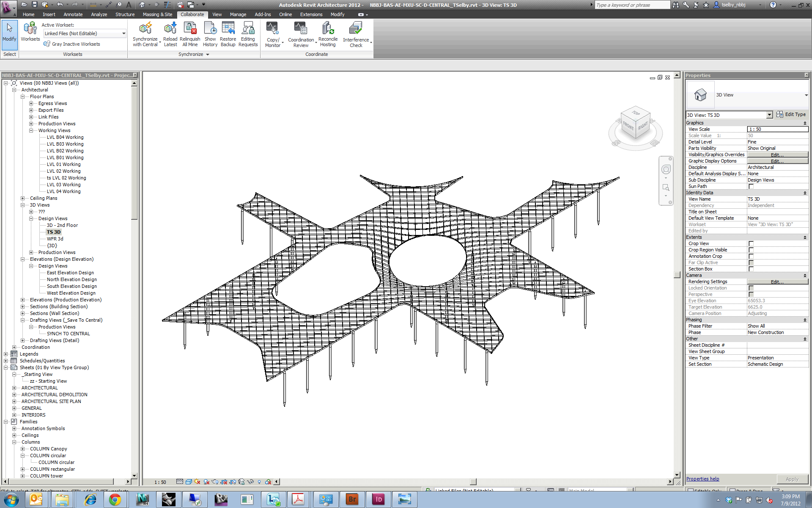Click the Close Hidden Windows icon
Viewport: 812px width, 508px height.
181,5
